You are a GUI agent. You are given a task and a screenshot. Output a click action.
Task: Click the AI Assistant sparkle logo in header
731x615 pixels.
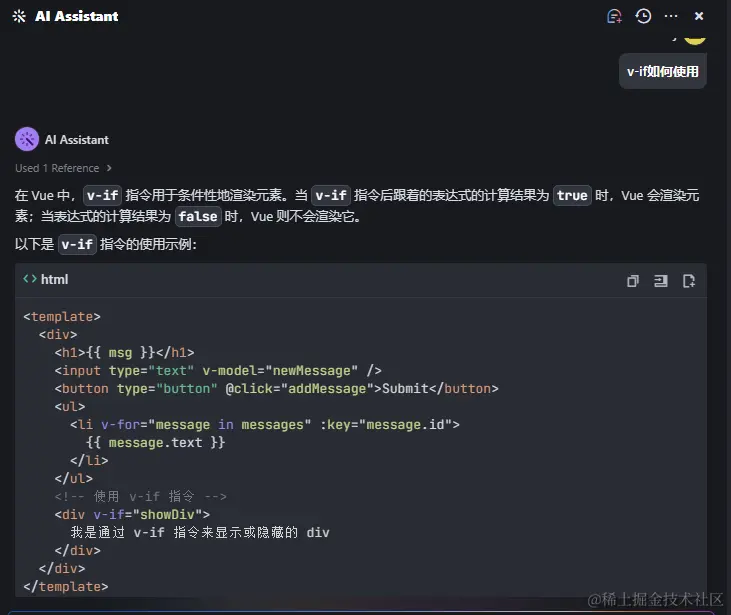(x=19, y=16)
